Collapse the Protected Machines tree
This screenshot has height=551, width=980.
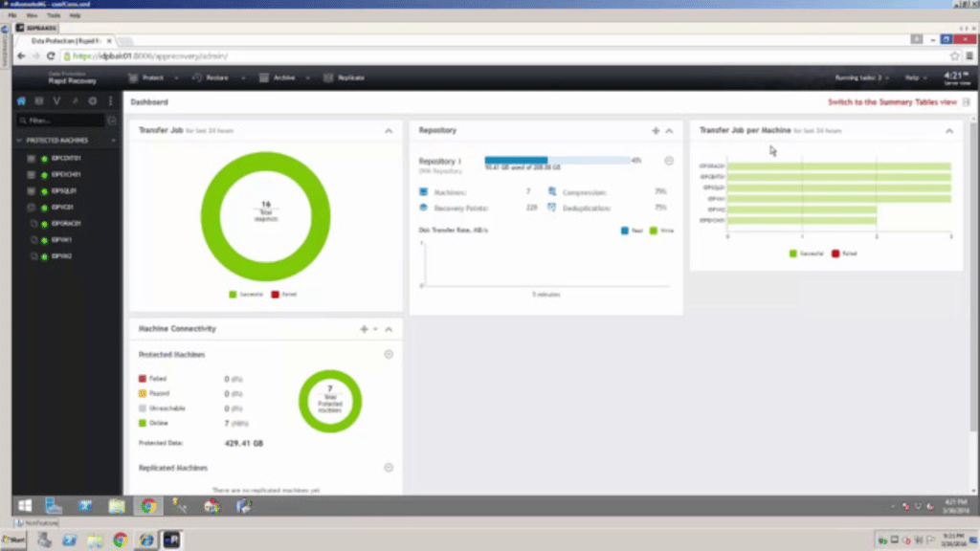click(19, 140)
